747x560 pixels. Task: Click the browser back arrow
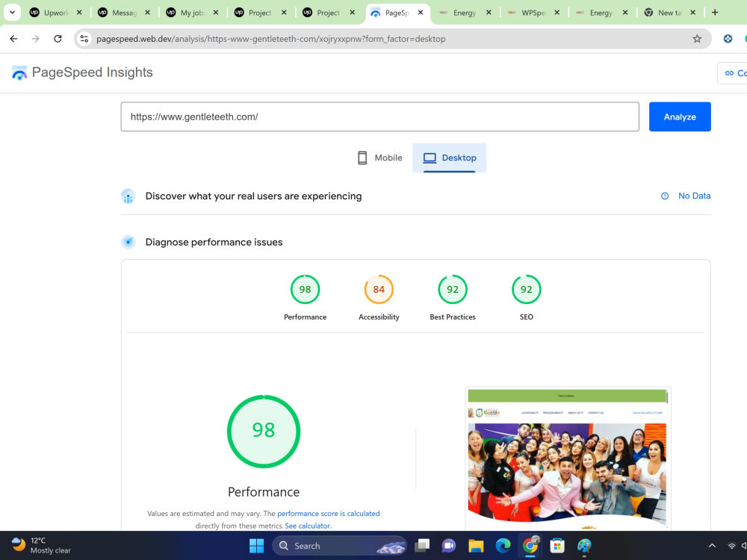tap(13, 39)
